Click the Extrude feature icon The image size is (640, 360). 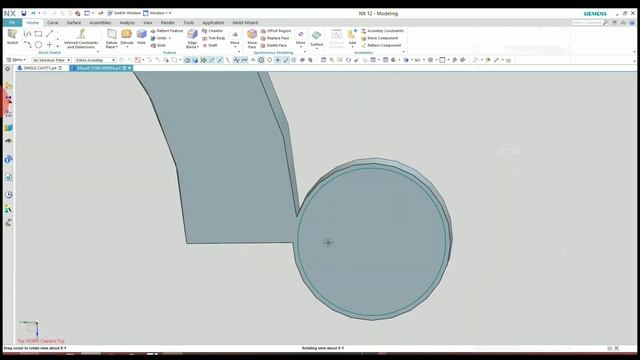click(127, 34)
